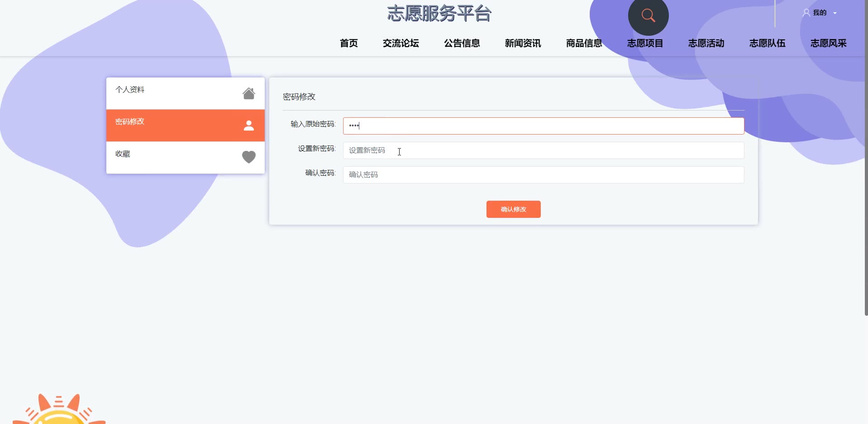Click the heart icon in 收藏 row

(248, 157)
